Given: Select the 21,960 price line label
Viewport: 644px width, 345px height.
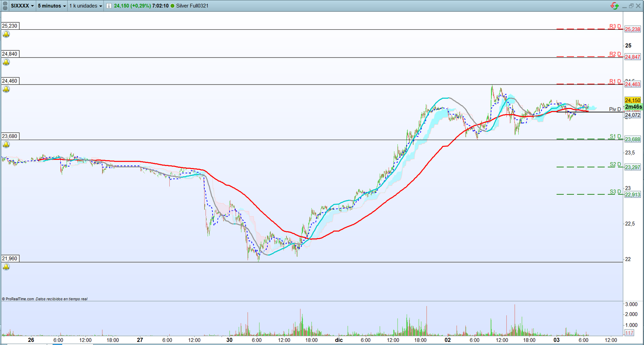Looking at the screenshot, I should (x=10, y=259).
